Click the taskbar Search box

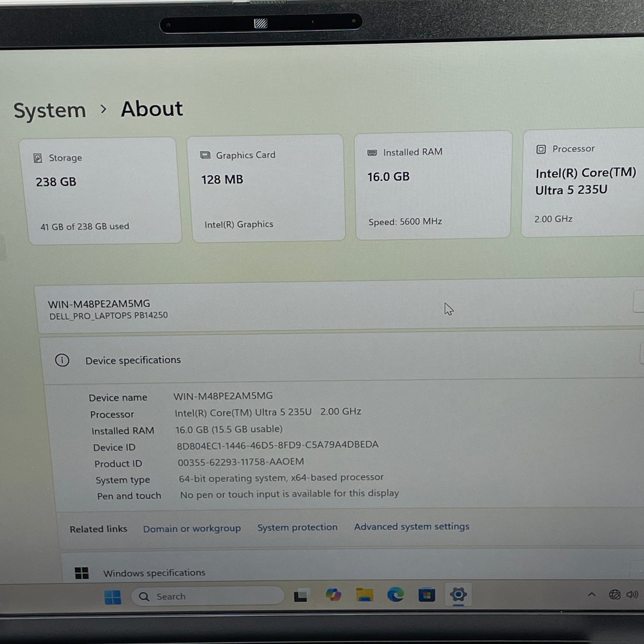(x=208, y=596)
